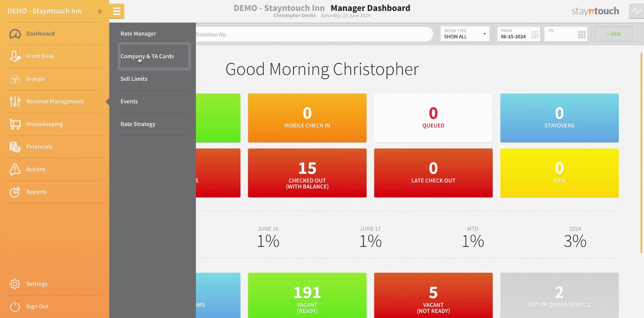
Task: Toggle the hamburger menu button
Action: pos(117,11)
